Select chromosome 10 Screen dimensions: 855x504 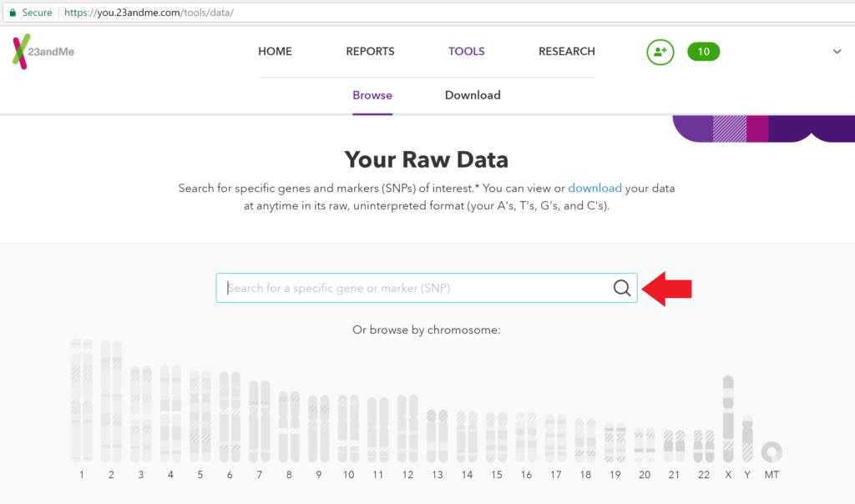(x=348, y=429)
